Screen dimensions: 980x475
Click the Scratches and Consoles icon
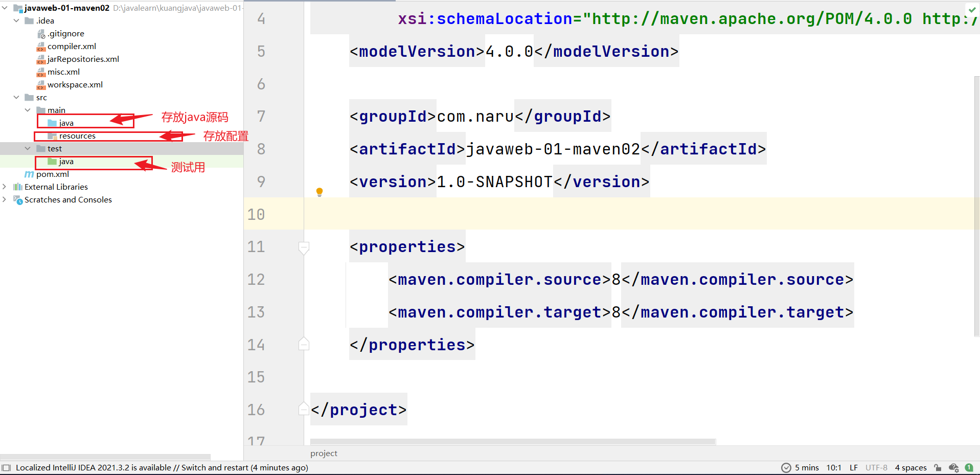(18, 200)
